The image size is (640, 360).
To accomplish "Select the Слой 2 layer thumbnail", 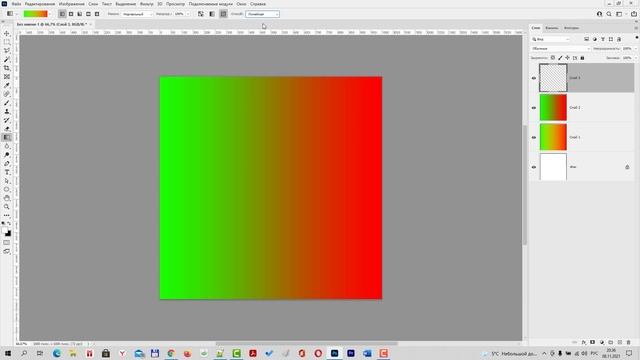I will tap(553, 107).
